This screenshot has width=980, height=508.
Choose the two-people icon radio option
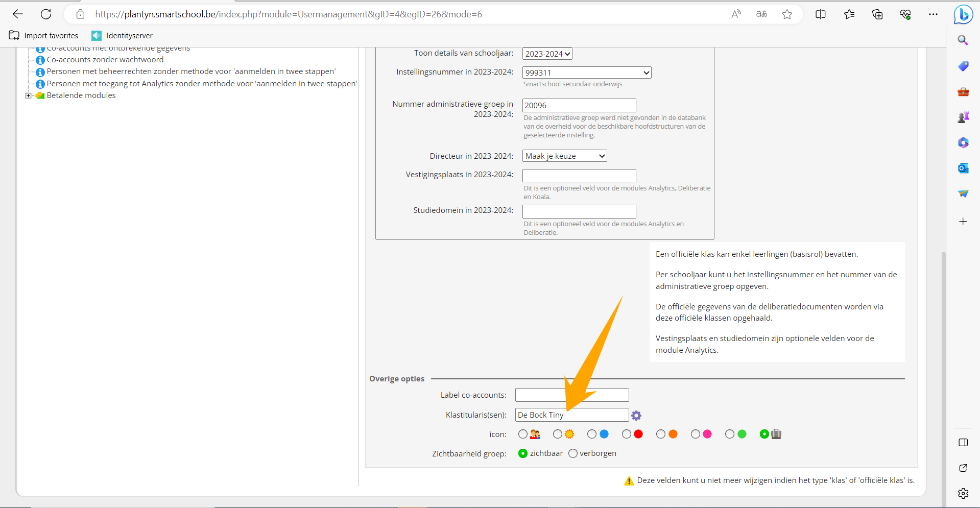point(523,434)
